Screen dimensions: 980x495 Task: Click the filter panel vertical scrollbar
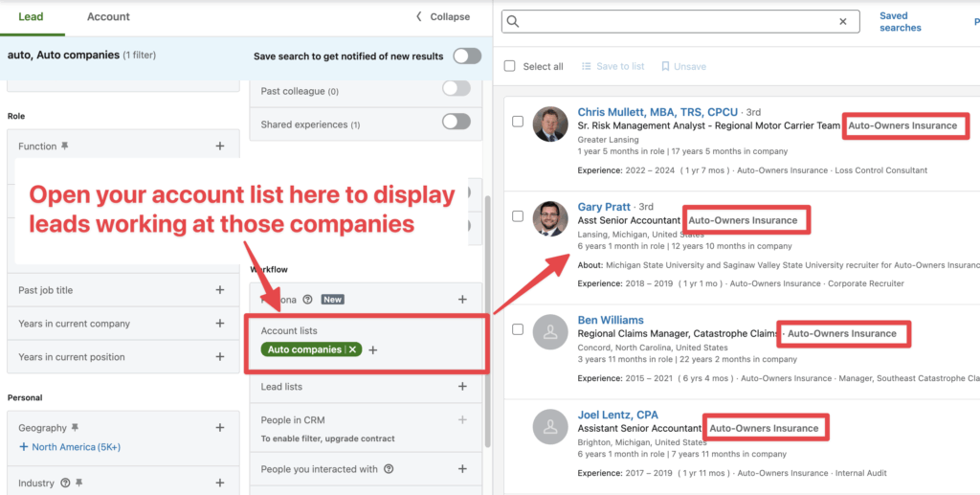[x=489, y=322]
